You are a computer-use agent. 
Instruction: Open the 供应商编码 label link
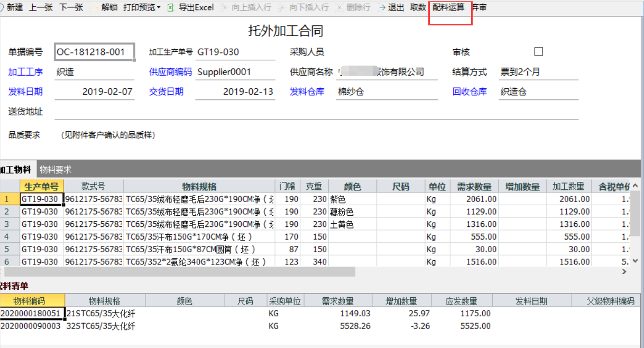pyautogui.click(x=171, y=72)
